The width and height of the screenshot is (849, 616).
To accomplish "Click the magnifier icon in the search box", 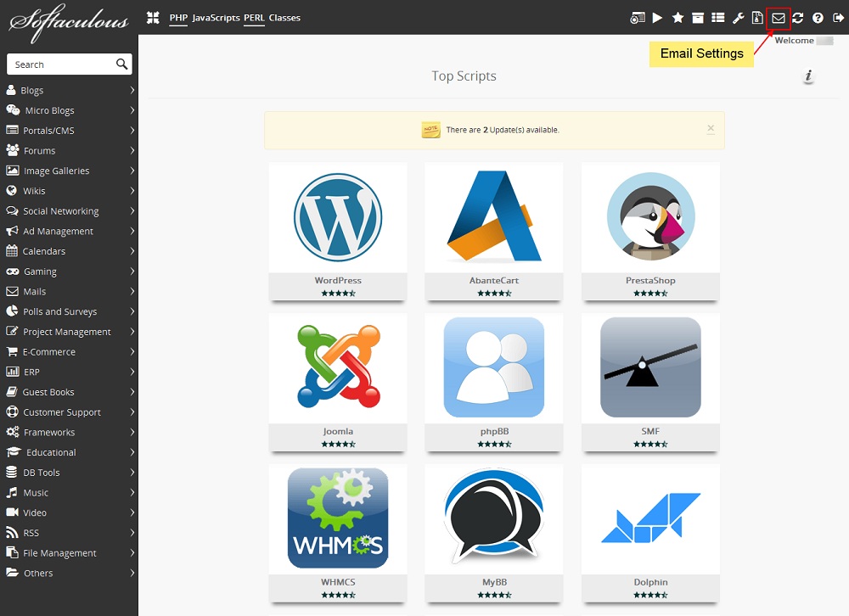I will [121, 64].
